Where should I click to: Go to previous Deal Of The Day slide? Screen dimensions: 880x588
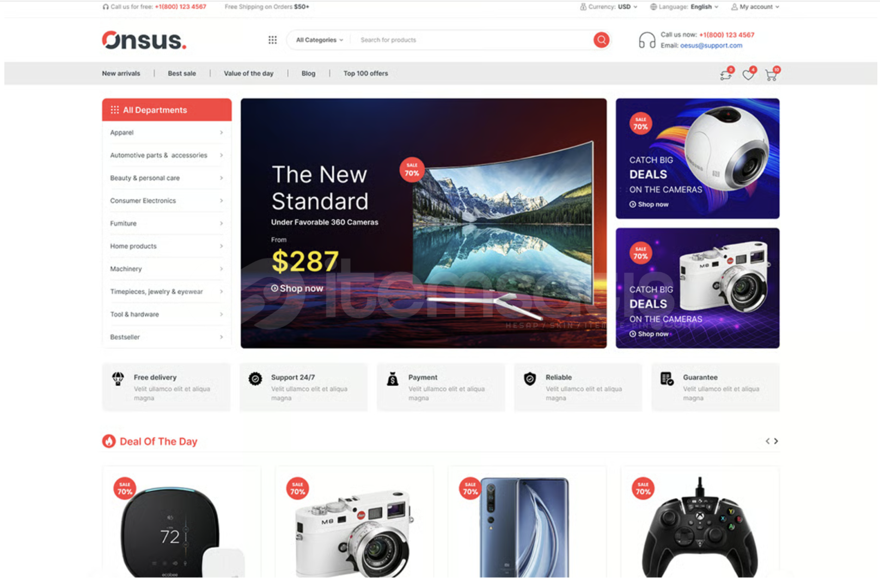pyautogui.click(x=767, y=441)
